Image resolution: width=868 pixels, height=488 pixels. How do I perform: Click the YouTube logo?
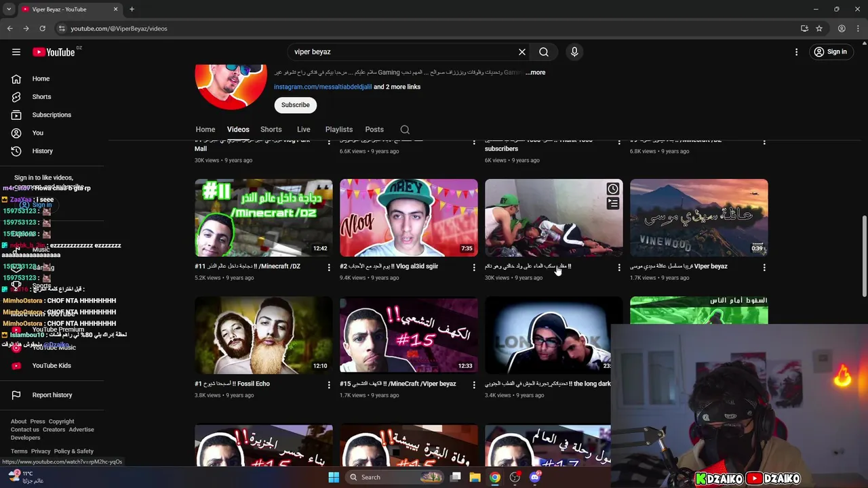point(54,52)
